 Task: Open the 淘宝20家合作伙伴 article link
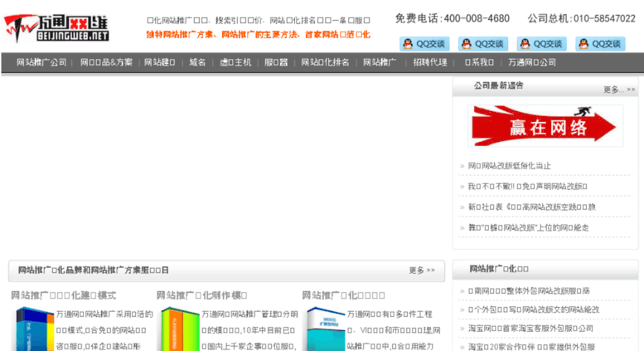click(531, 347)
